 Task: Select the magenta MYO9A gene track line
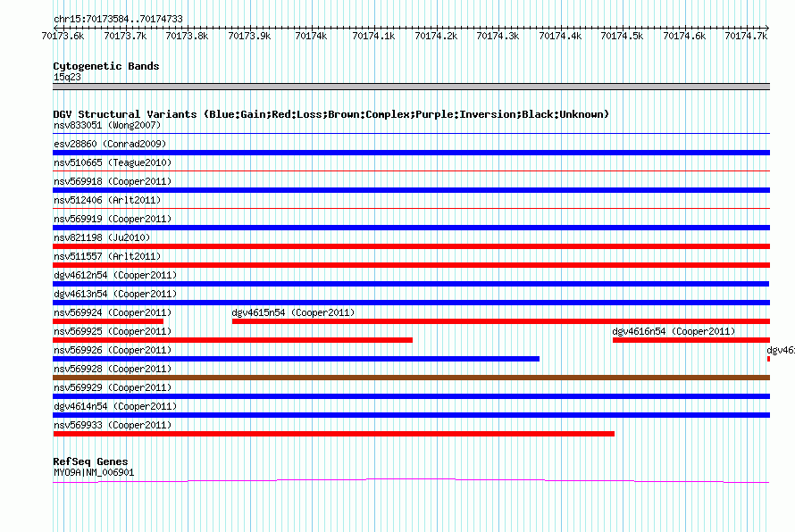tap(411, 480)
